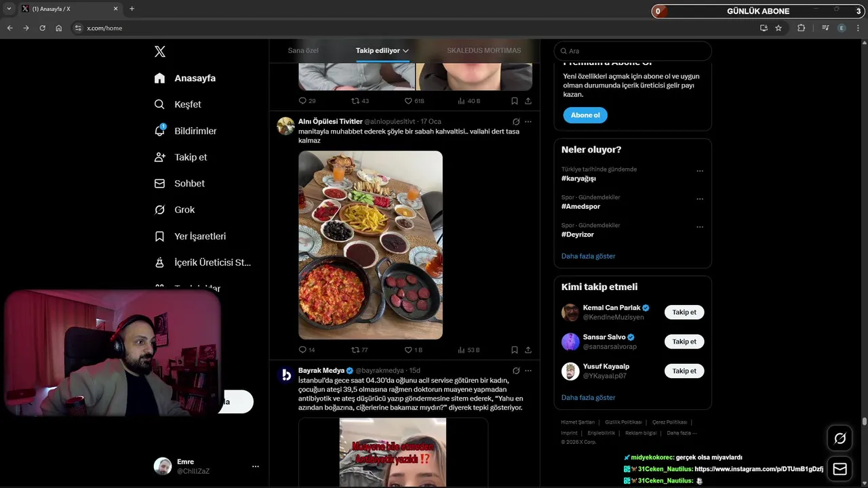This screenshot has height=488, width=868.
Task: Share the Alnı Öpülesi Tivitler breakfast post
Action: pos(528,350)
